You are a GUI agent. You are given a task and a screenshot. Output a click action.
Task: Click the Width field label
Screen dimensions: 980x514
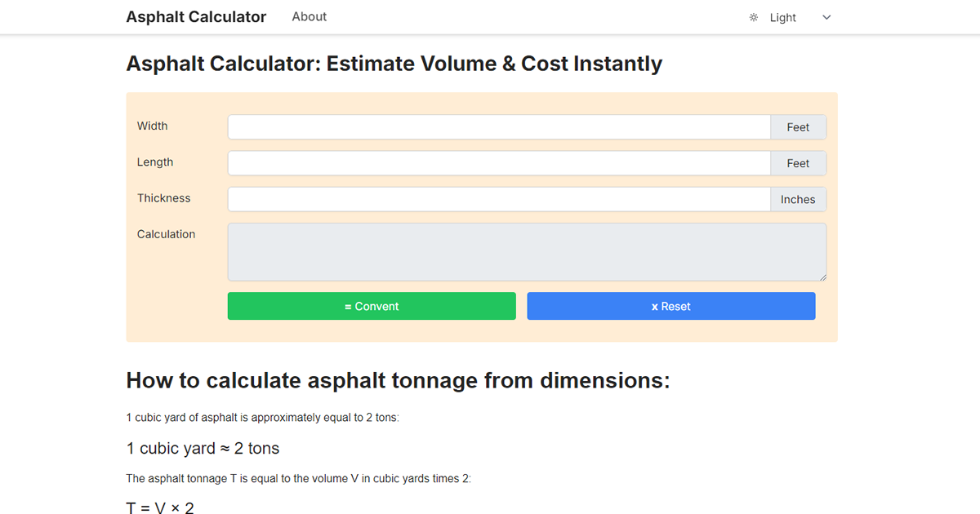tap(152, 126)
